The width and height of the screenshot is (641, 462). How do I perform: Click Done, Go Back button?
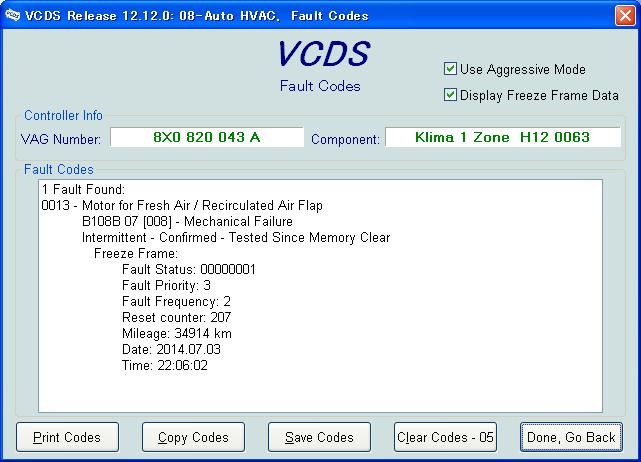click(x=571, y=437)
